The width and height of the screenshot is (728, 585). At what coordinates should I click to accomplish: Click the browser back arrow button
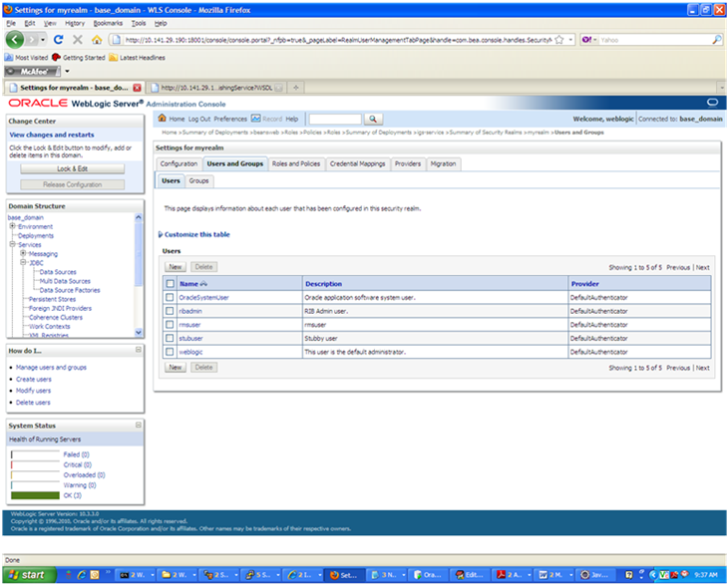coord(17,40)
